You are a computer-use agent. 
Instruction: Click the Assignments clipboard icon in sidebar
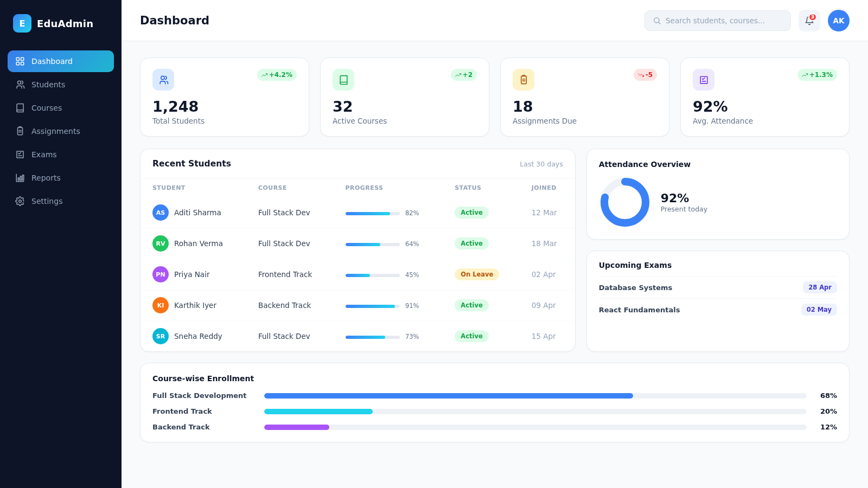(20, 131)
